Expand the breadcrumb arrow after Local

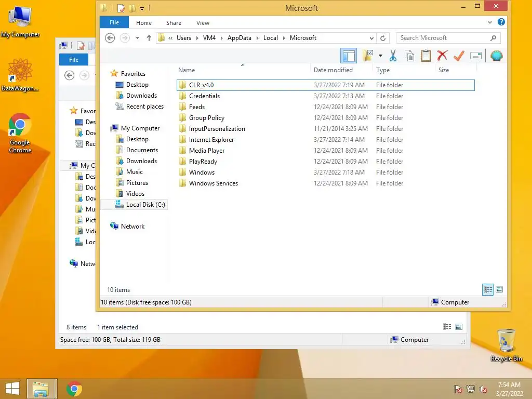point(284,38)
